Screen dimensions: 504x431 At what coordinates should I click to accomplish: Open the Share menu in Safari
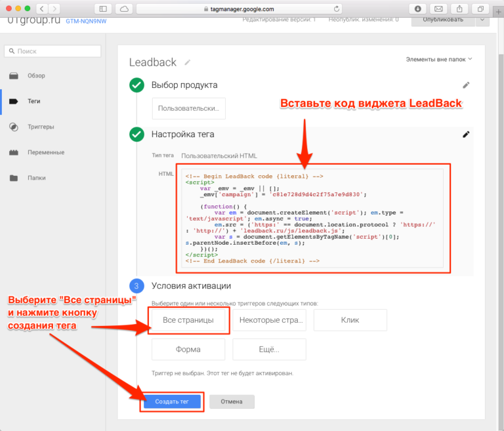(x=459, y=9)
